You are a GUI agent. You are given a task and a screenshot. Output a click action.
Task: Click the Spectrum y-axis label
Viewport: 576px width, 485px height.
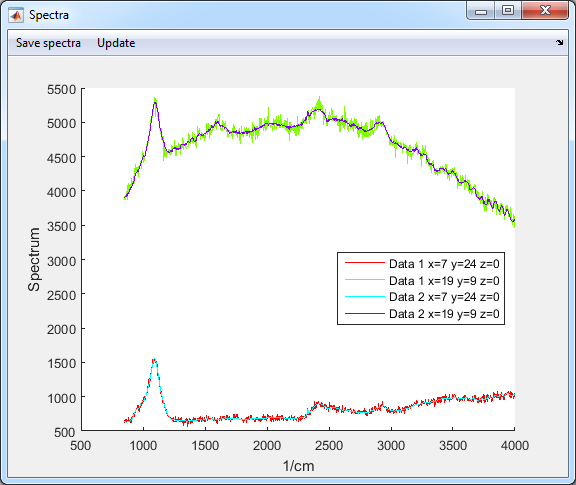tap(34, 259)
